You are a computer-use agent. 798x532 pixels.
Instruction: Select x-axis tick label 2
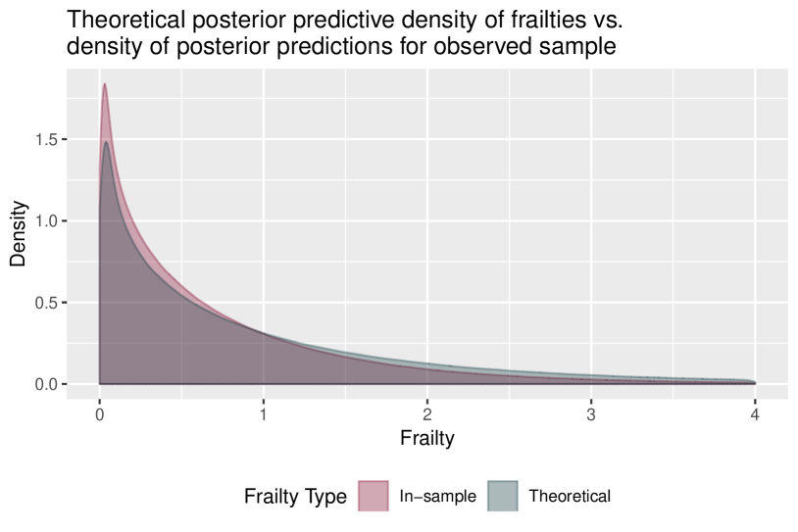coord(427,412)
